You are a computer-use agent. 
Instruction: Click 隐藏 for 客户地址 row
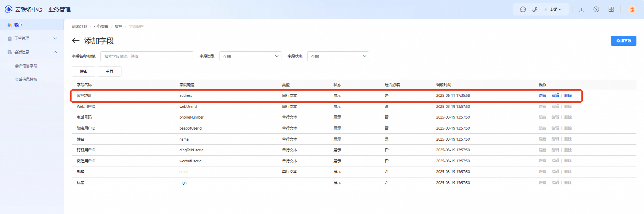[543, 95]
